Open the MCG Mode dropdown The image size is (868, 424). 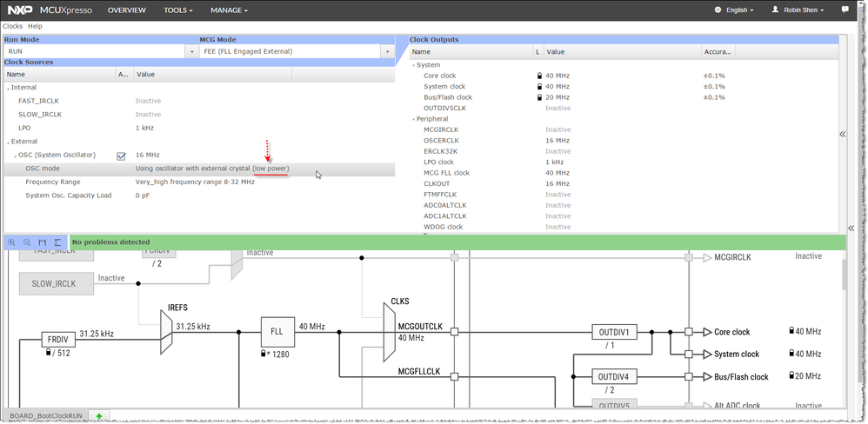387,51
